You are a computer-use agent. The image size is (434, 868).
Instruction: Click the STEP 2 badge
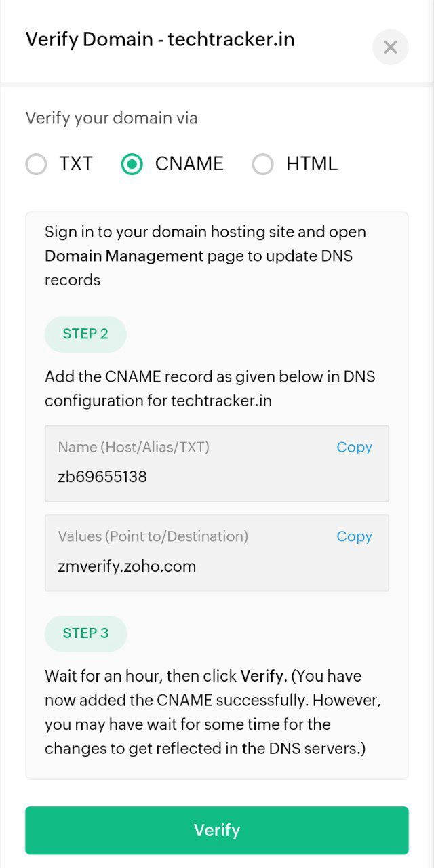[x=85, y=334]
